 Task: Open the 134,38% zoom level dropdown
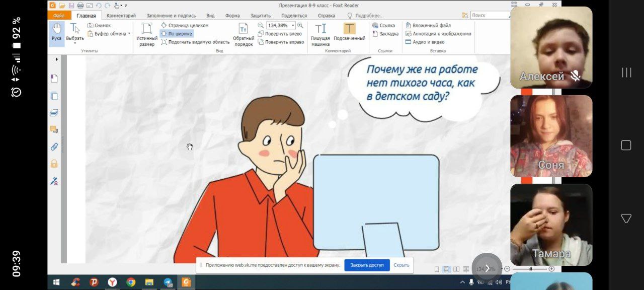(293, 25)
